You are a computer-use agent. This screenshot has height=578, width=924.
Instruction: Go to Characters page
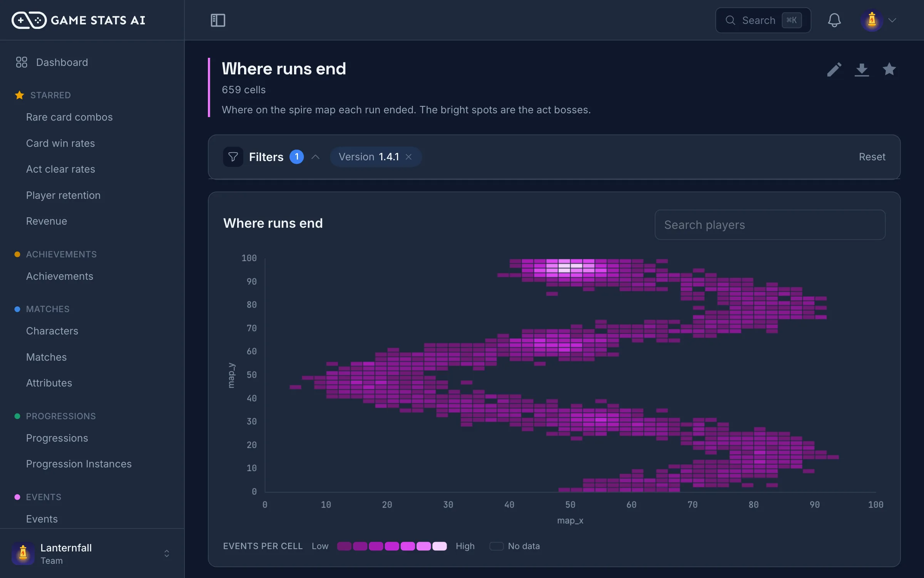tap(52, 331)
